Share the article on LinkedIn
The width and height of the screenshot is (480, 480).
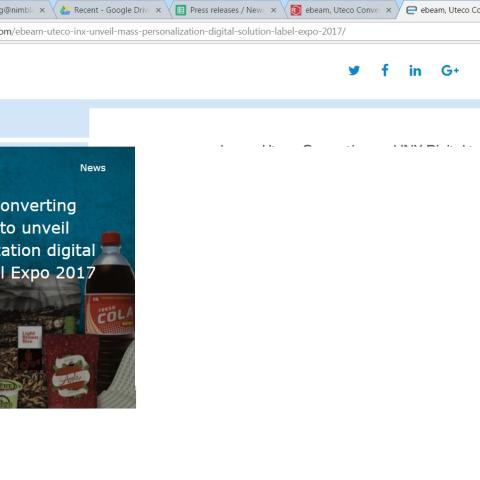[415, 71]
